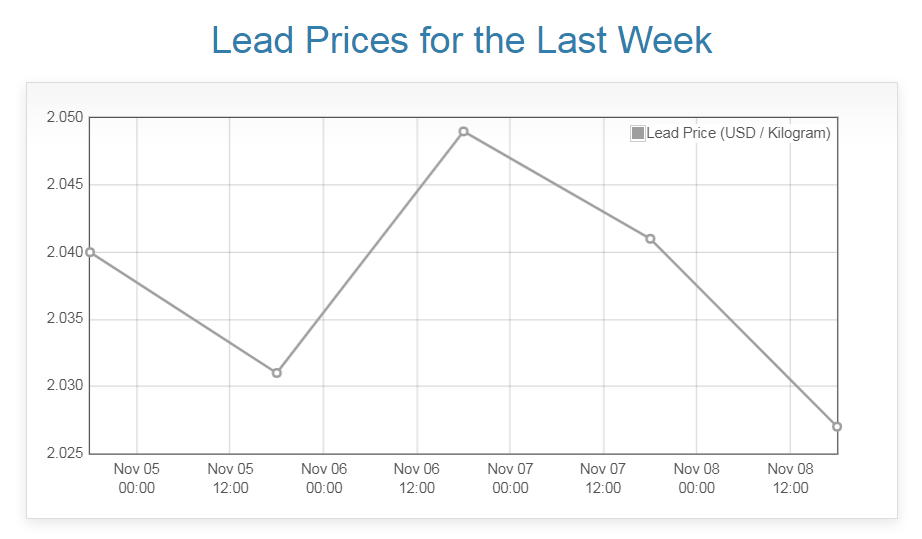Screen dimensions: 922x539
Task: Click the 2.050 y-axis label
Action: click(64, 118)
